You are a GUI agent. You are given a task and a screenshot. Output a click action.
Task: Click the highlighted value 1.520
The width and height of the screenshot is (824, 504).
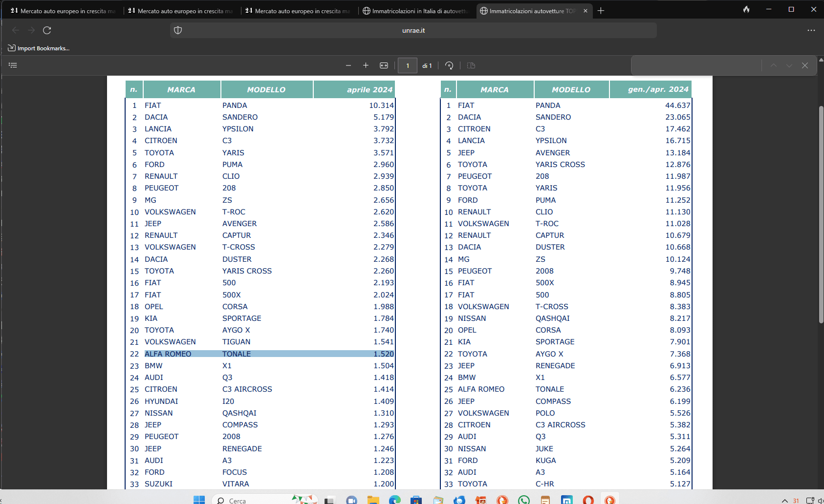point(384,354)
